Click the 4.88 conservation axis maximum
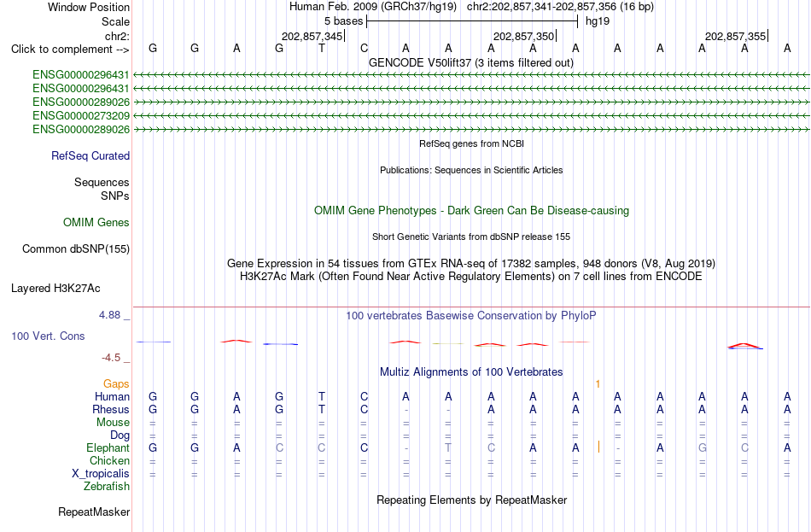 [x=109, y=314]
